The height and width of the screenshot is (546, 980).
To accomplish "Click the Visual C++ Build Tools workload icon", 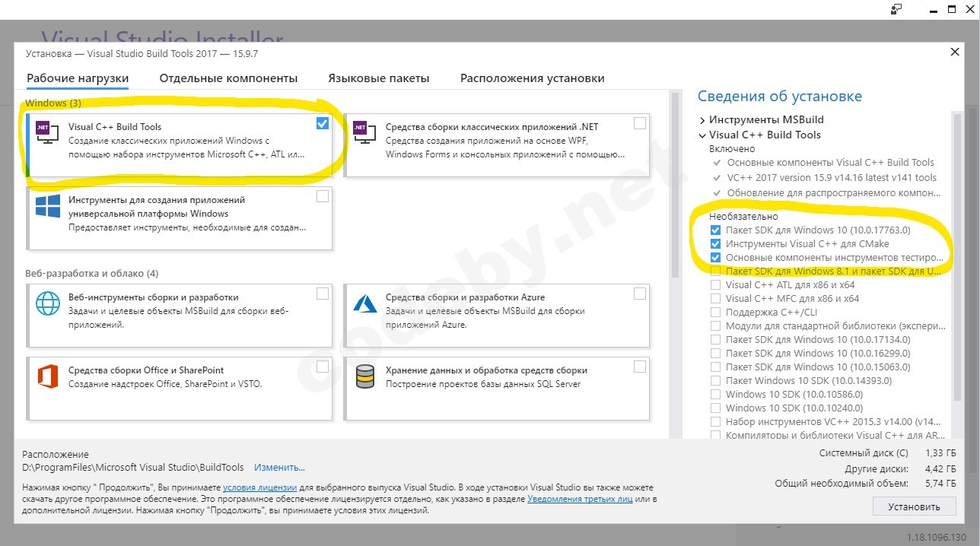I will click(47, 132).
